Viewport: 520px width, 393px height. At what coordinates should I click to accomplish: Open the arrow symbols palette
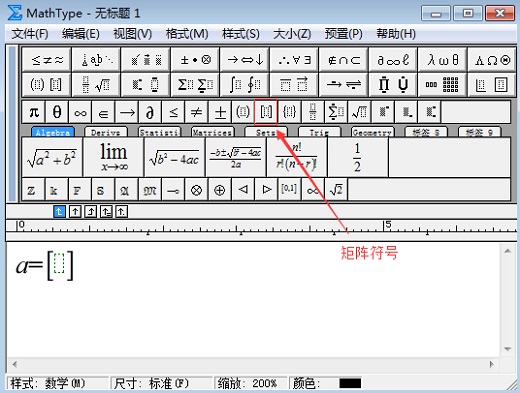(245, 60)
